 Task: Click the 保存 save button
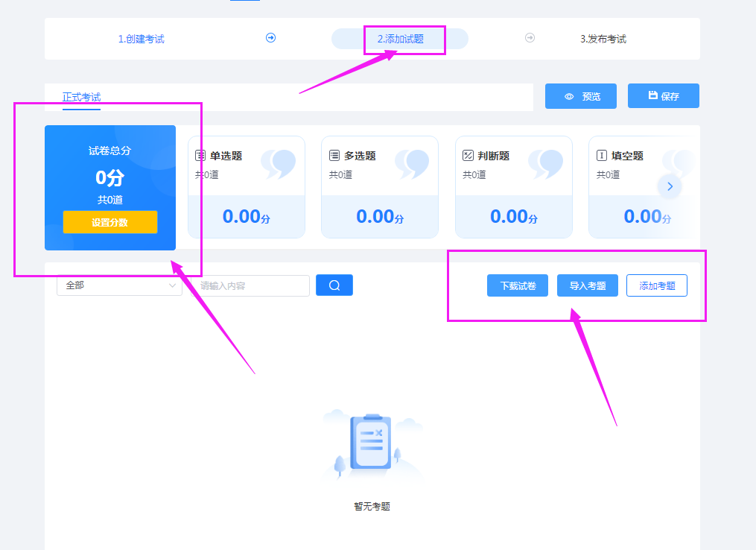(664, 96)
